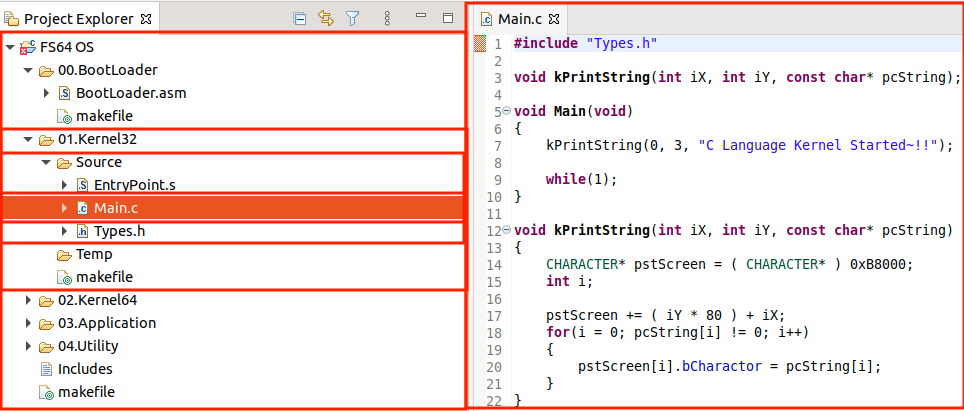Expand the EntryPoint.s file node

tap(64, 185)
